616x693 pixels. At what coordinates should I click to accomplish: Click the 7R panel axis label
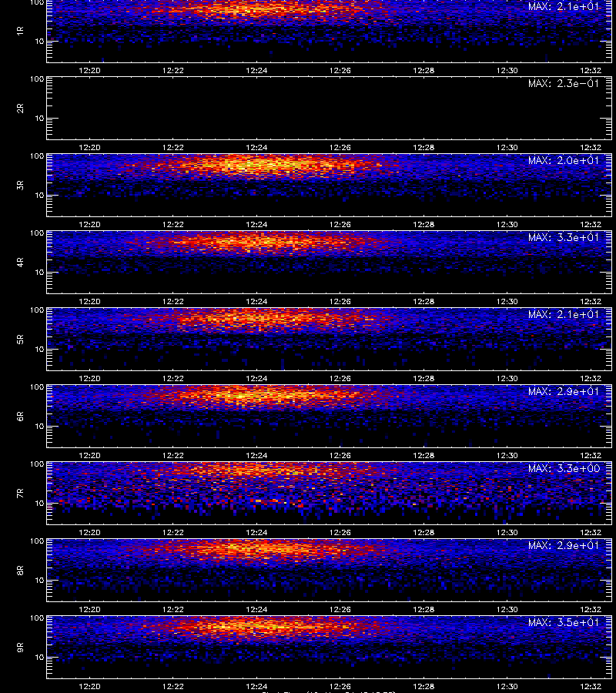(20, 494)
